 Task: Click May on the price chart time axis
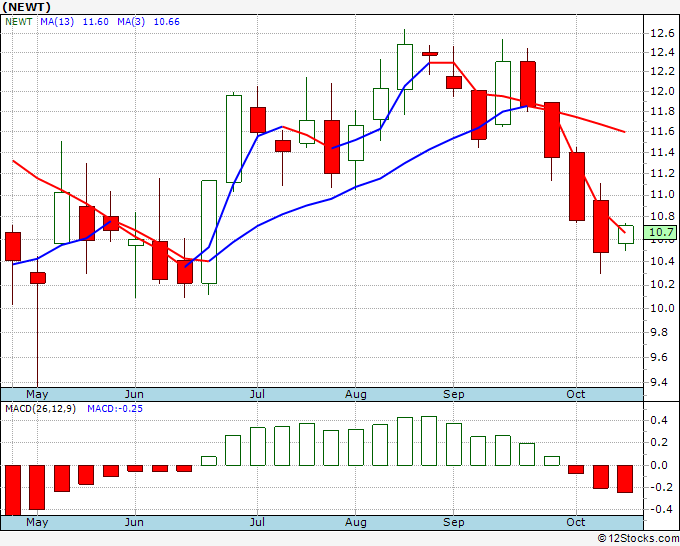(37, 394)
